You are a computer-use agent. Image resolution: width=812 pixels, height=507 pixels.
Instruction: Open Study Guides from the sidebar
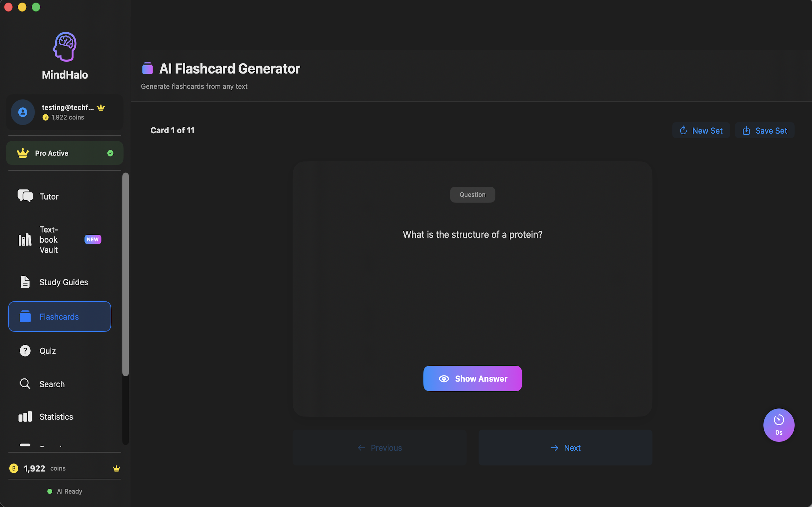[x=63, y=282]
